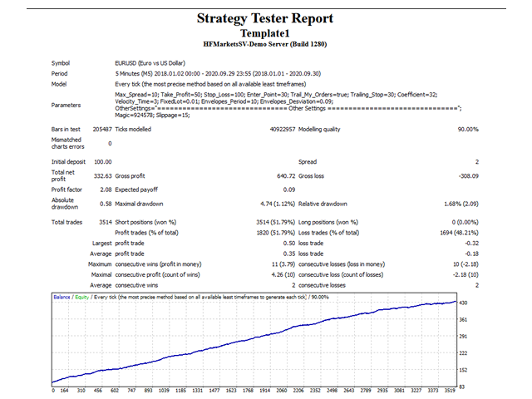This screenshot has width=532, height=399.
Task: Click the Equity legend label in chart
Action: click(x=81, y=297)
